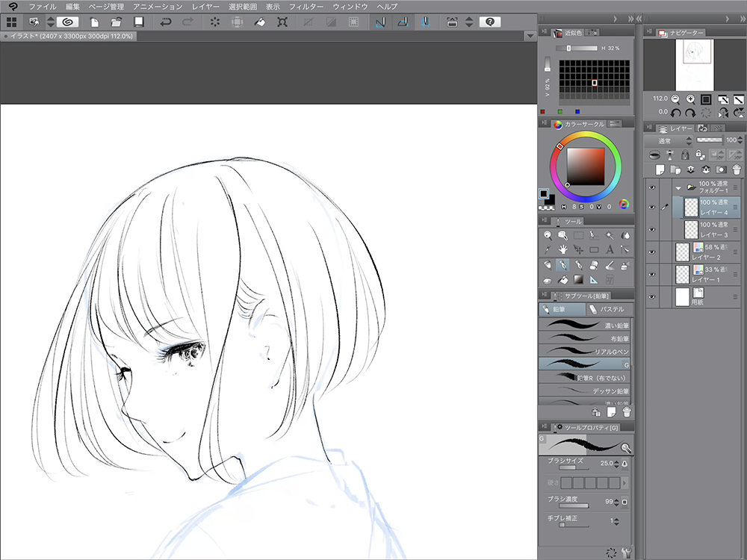Select the Auto select magic wand tool
This screenshot has height=560, width=747.
click(610, 235)
